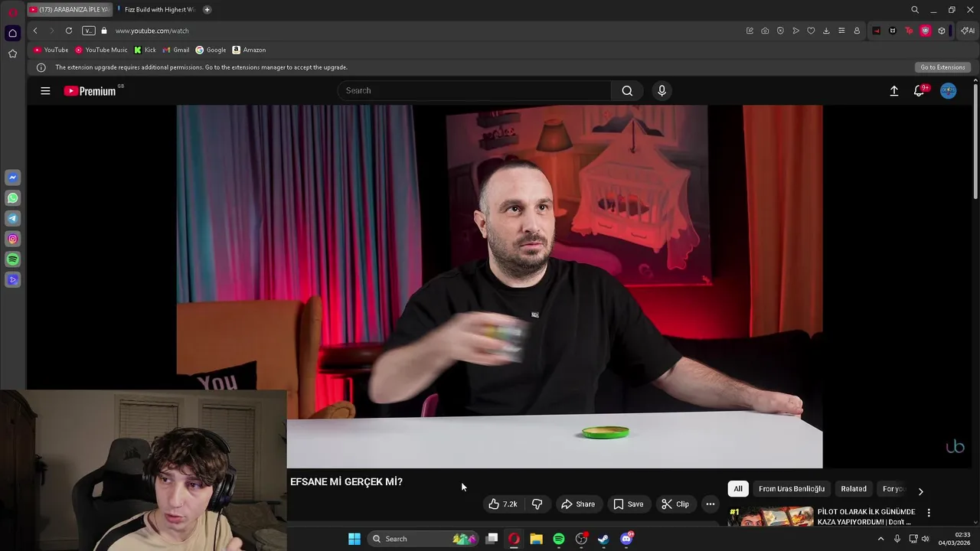Open the Amazon bookmark
Image resolution: width=980 pixels, height=551 pixels.
pyautogui.click(x=249, y=50)
